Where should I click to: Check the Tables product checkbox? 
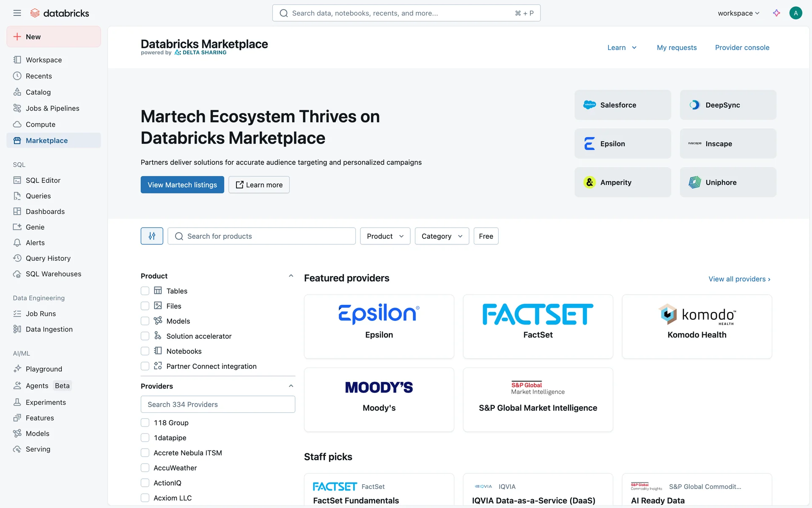click(x=145, y=291)
